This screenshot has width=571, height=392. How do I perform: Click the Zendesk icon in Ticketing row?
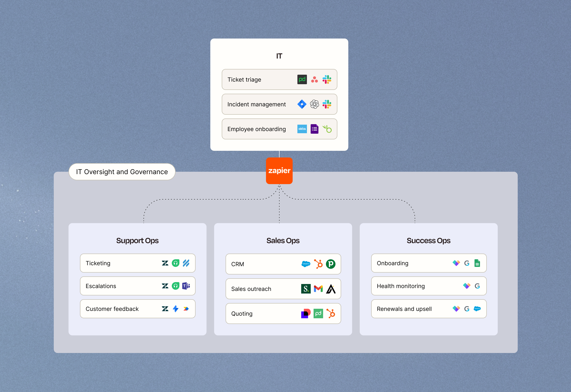pos(165,263)
